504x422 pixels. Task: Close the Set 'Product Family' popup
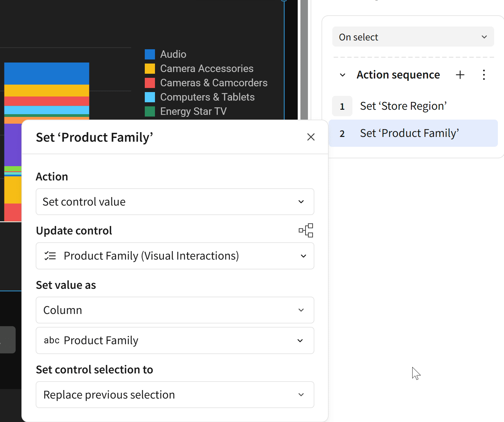click(311, 137)
